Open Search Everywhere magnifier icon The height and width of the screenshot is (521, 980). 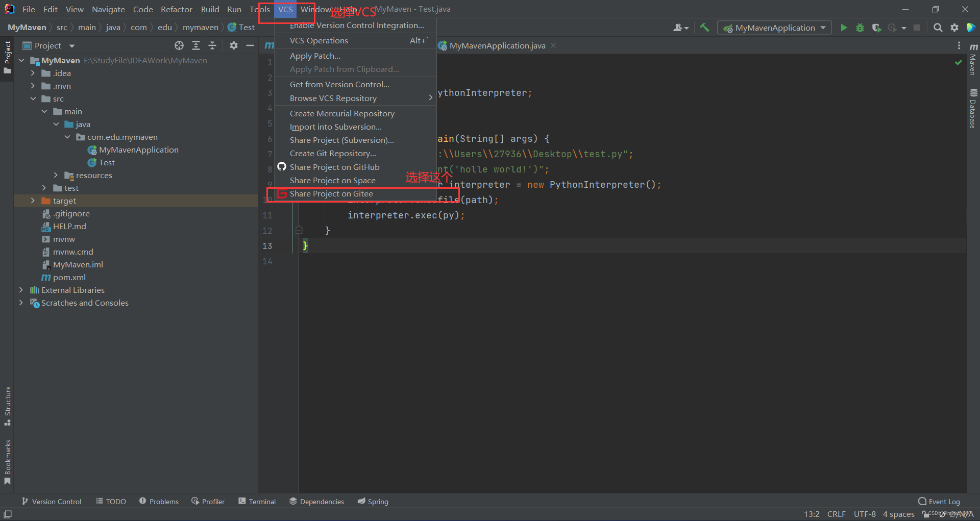pyautogui.click(x=938, y=28)
